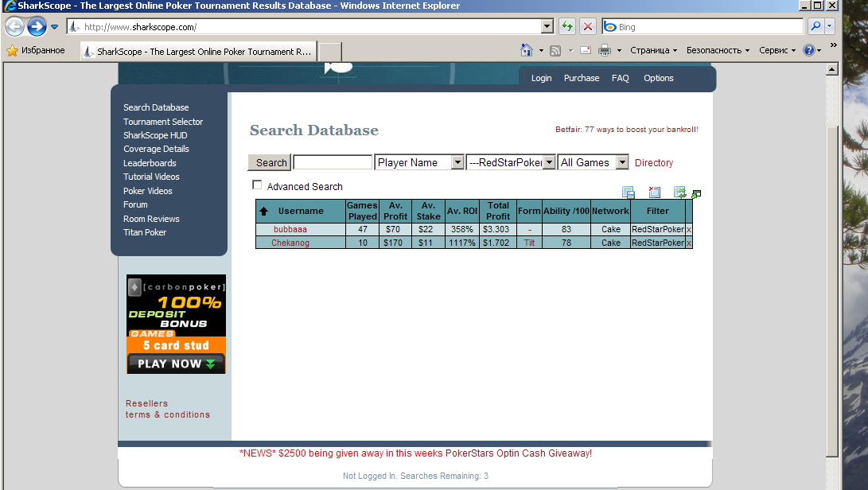Screen dimensions: 868x490
Task: Open the All Games dropdown
Action: 622,162
